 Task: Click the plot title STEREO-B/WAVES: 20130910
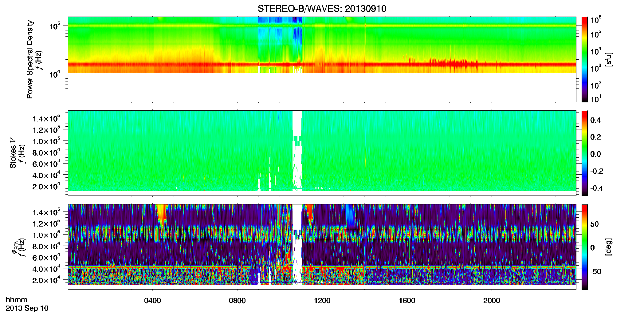tap(322, 9)
